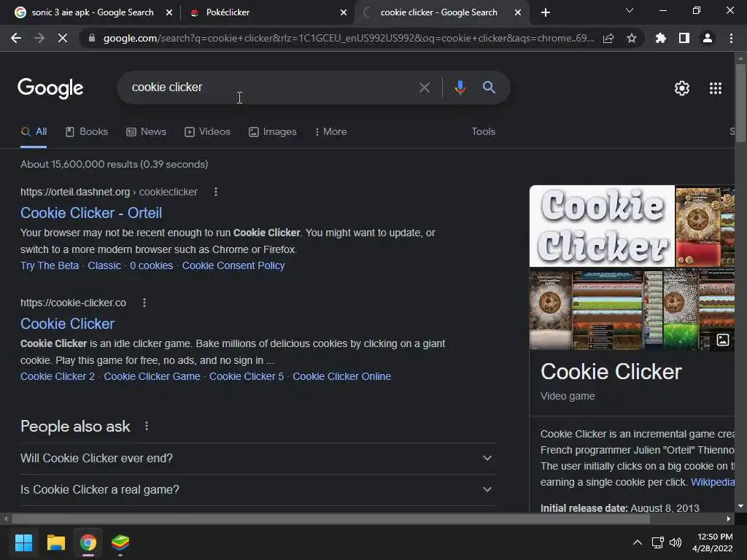Open the Windows Start menu

pos(23,542)
